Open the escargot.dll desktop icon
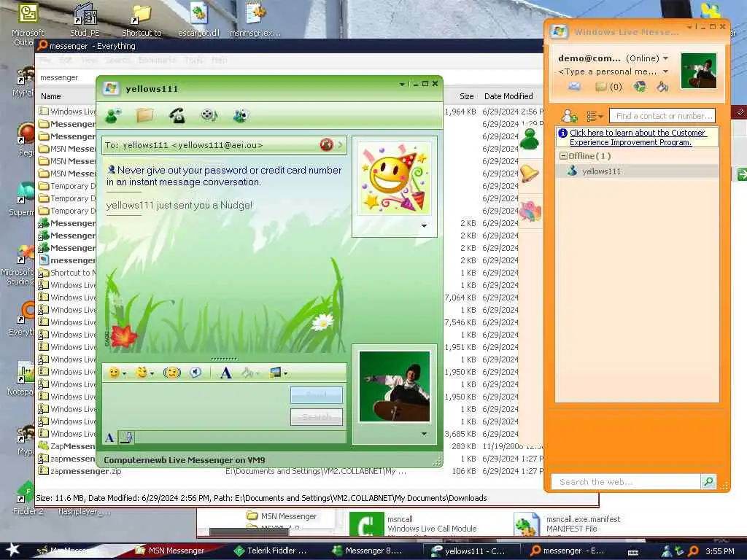This screenshot has width=747, height=560. pyautogui.click(x=198, y=20)
